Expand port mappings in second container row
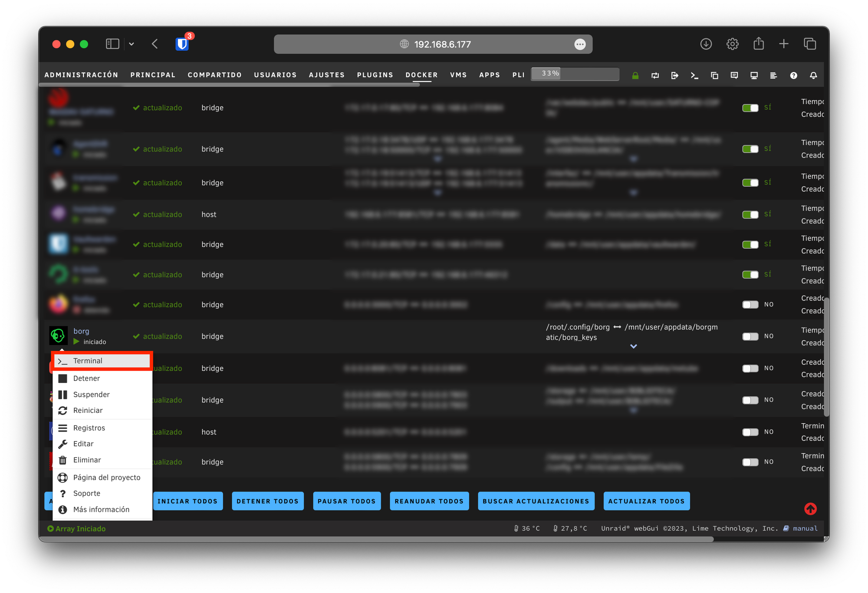This screenshot has height=593, width=868. click(x=437, y=159)
